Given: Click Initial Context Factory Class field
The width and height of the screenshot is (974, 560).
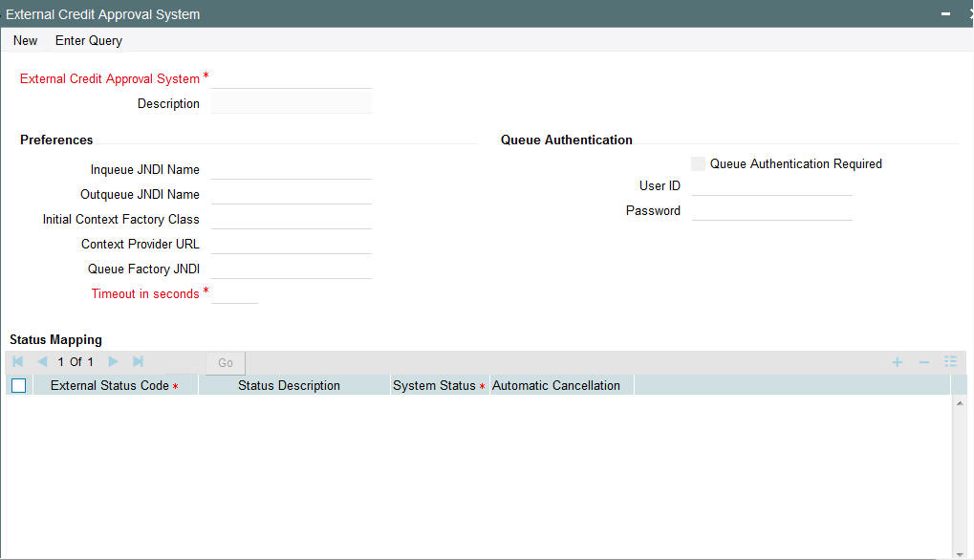Looking at the screenshot, I should (292, 219).
